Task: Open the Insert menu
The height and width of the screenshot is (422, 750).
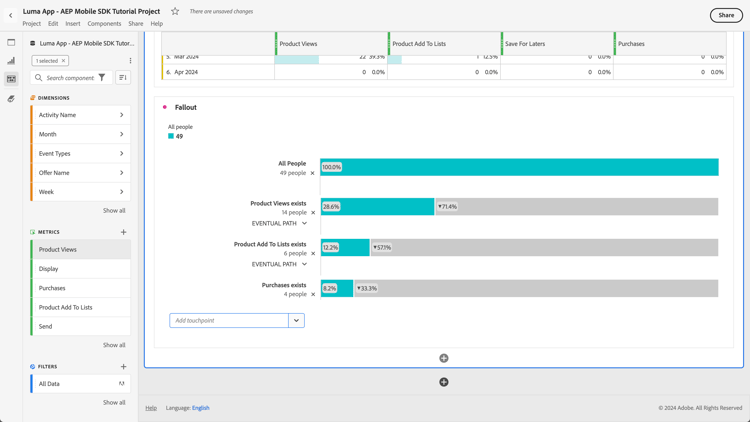Action: [x=73, y=23]
